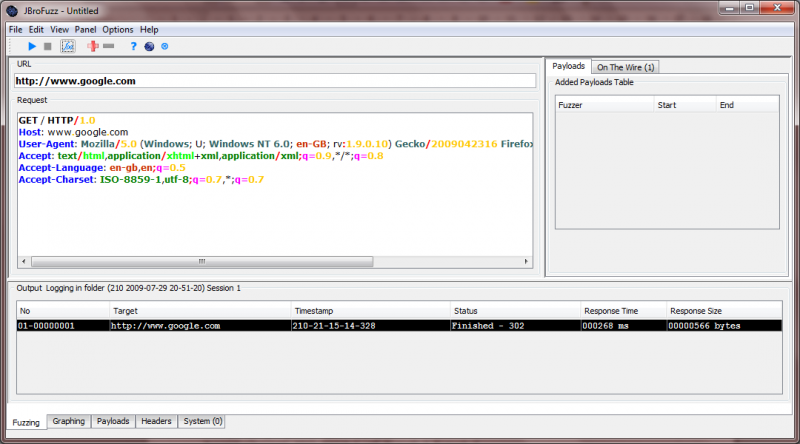Viewport: 800px width, 444px height.
Task: Click the Start column header
Action: (685, 105)
